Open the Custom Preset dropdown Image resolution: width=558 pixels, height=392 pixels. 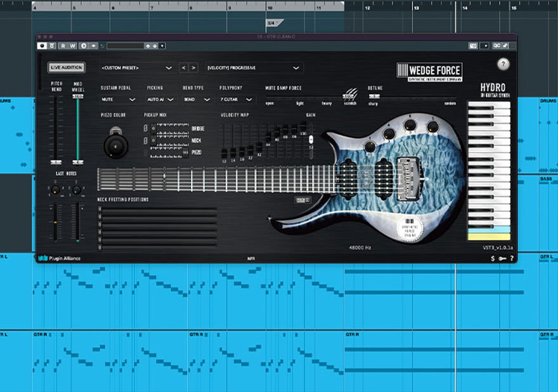tap(137, 68)
